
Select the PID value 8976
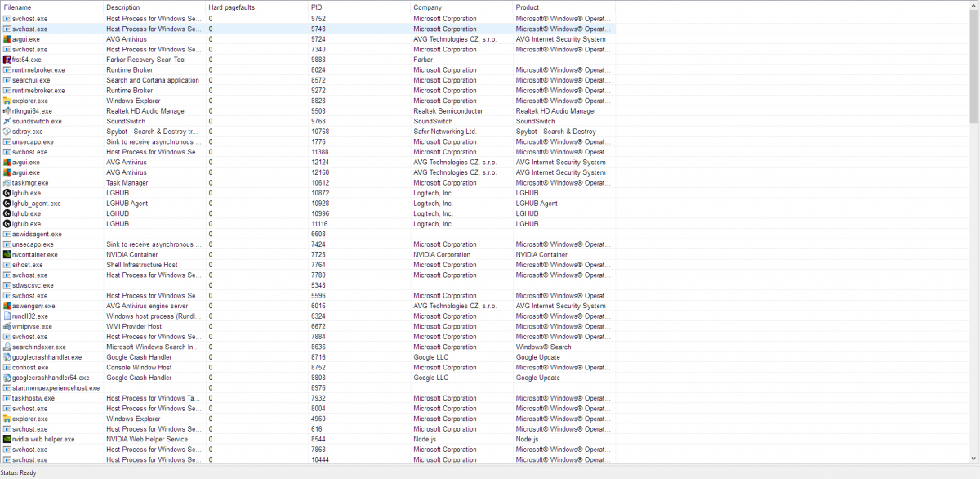pos(318,388)
